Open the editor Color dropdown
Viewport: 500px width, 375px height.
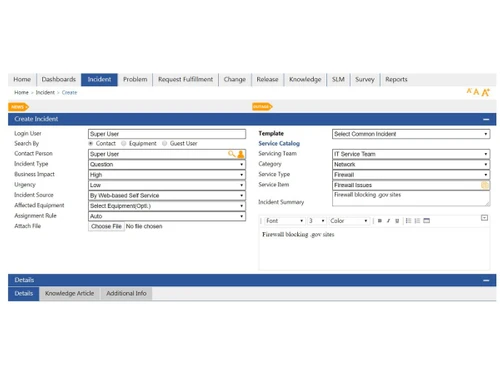[x=349, y=221]
